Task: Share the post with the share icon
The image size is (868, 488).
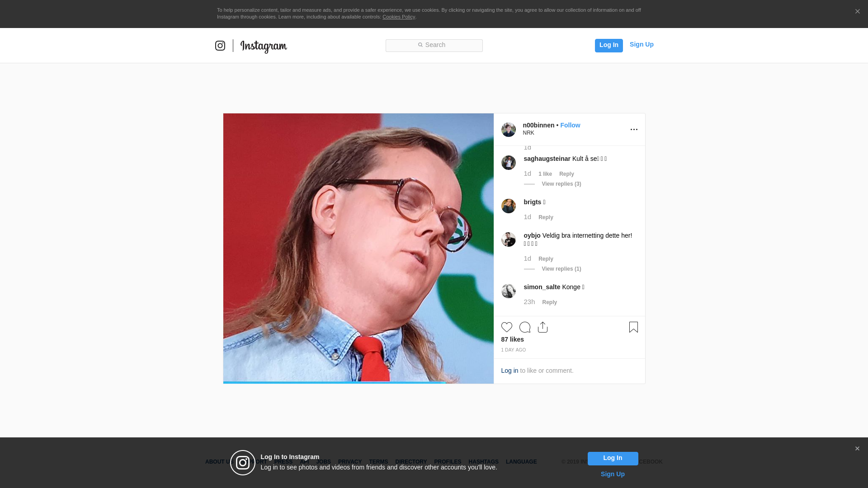Action: pos(542,327)
